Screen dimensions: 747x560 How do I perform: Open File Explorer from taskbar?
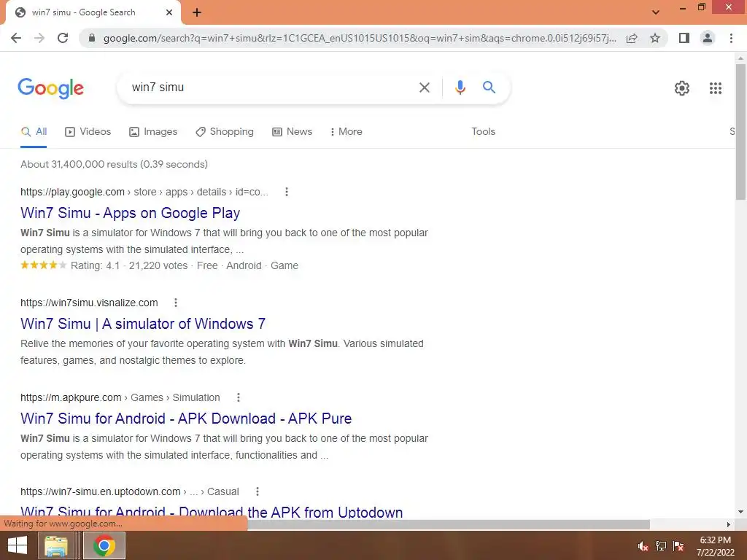coord(56,545)
